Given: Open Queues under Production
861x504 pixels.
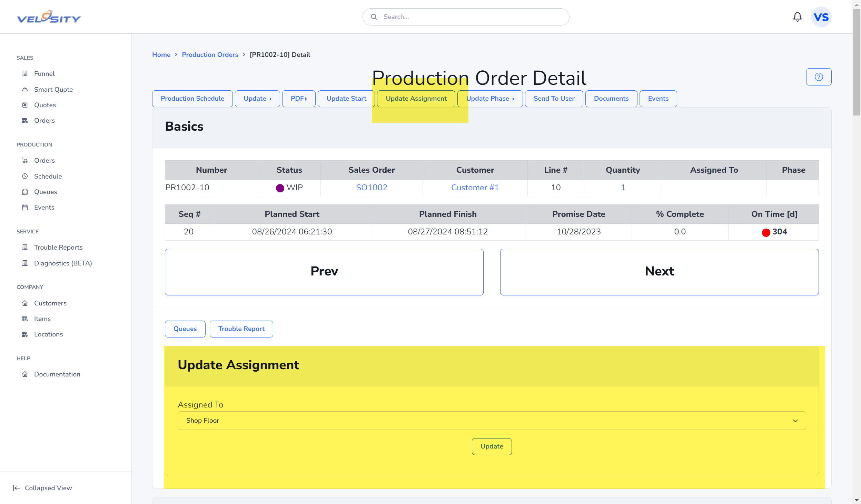Looking at the screenshot, I should [46, 192].
